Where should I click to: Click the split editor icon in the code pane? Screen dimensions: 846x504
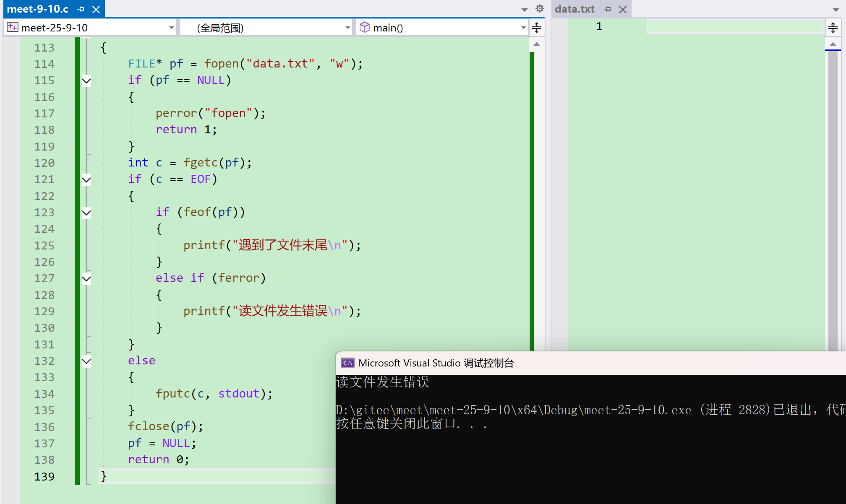point(537,28)
